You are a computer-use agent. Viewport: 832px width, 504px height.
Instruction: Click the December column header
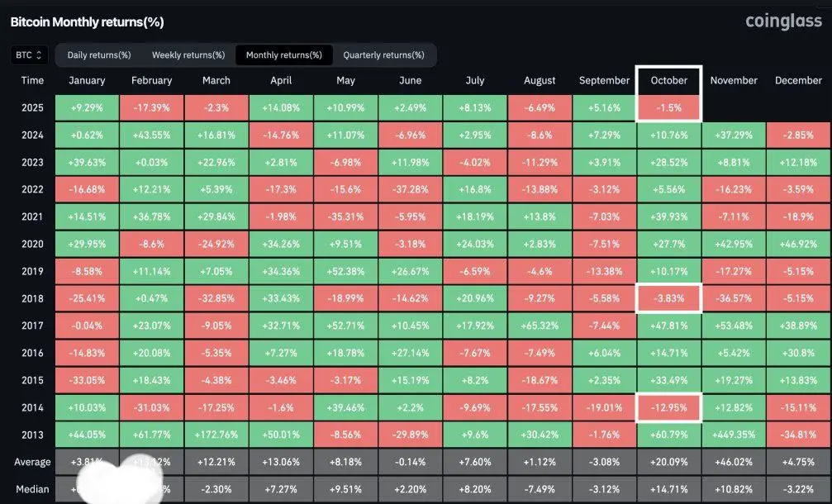tap(799, 81)
